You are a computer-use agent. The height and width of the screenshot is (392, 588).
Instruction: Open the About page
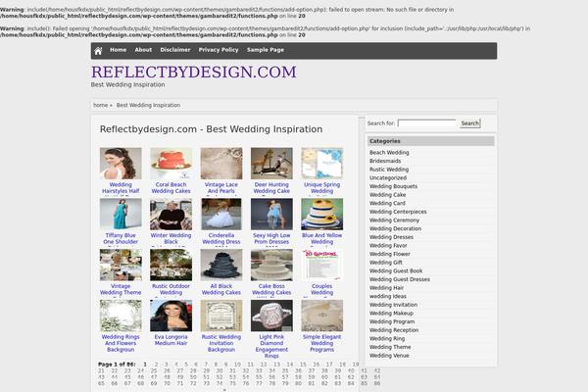point(143,50)
